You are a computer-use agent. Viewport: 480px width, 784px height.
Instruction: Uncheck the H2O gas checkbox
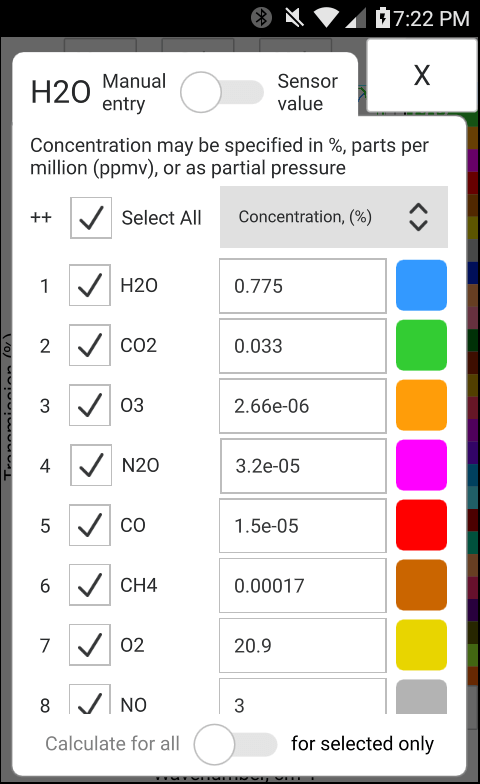pos(90,285)
